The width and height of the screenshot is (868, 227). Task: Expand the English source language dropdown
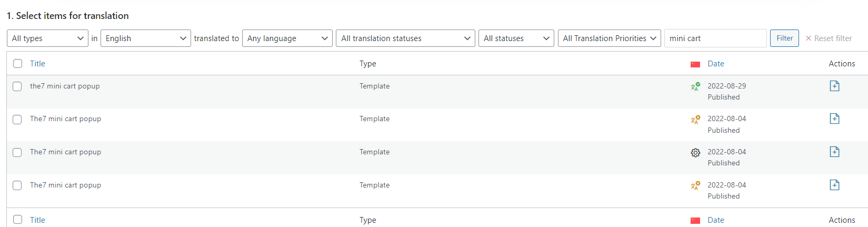(x=146, y=38)
